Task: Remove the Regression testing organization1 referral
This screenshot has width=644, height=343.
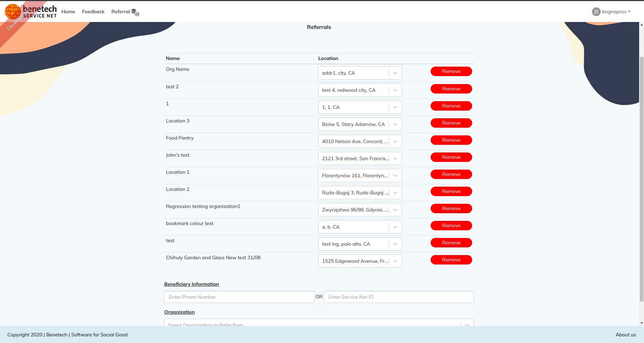Action: (x=451, y=208)
